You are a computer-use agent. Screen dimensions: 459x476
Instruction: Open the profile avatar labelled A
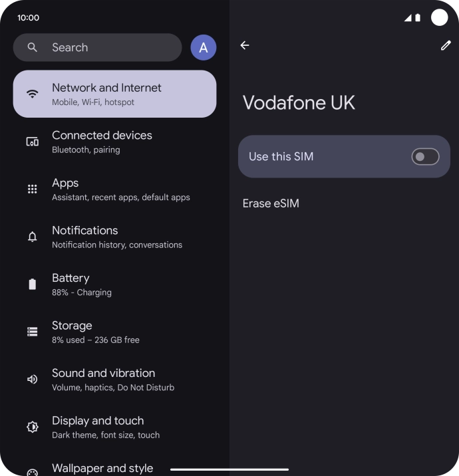pos(204,48)
